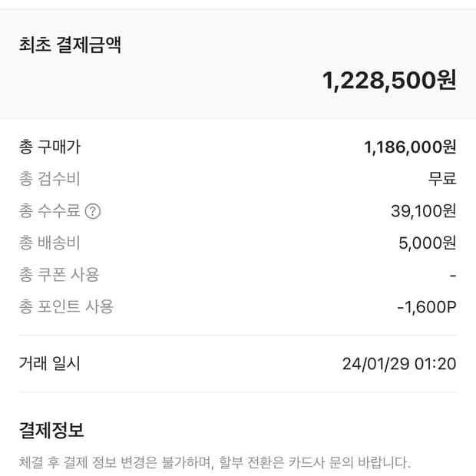Click the 거래 일시 label
476x476 pixels.
(x=50, y=363)
